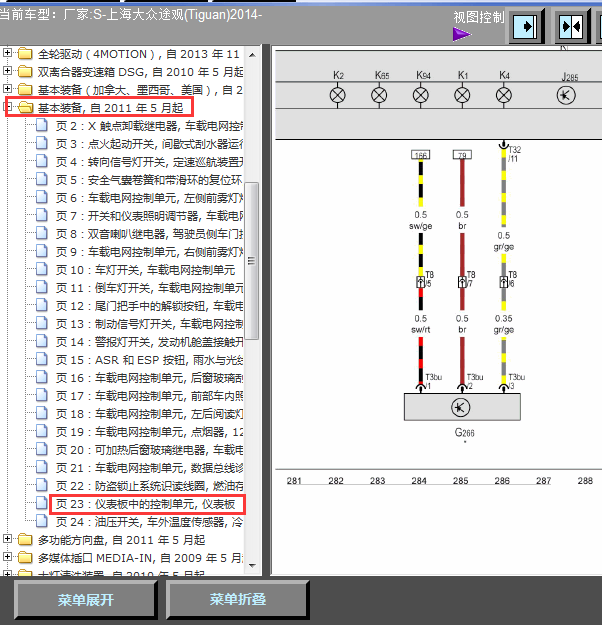The height and width of the screenshot is (625, 602).
Task: Open 页 5: 安全气囊卷簧
Action: click(x=150, y=180)
